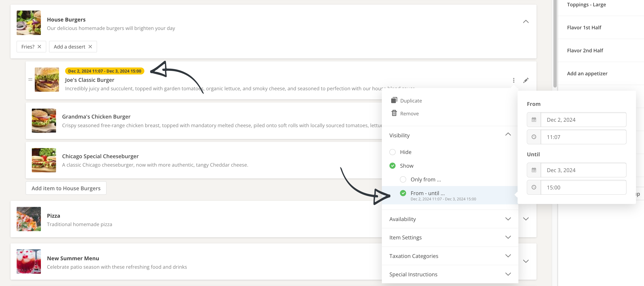Remove the Fries? tag with X
The image size is (644, 286).
pos(39,47)
